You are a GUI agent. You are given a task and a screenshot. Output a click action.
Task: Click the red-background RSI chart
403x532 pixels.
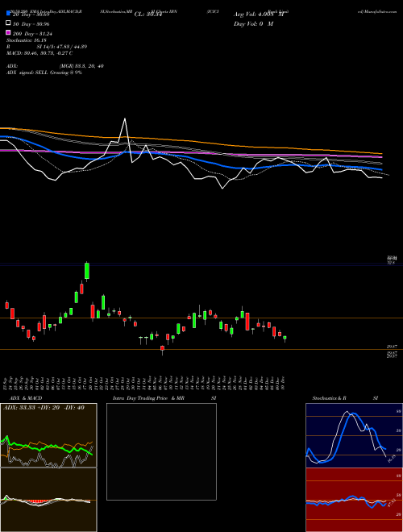click(x=354, y=500)
